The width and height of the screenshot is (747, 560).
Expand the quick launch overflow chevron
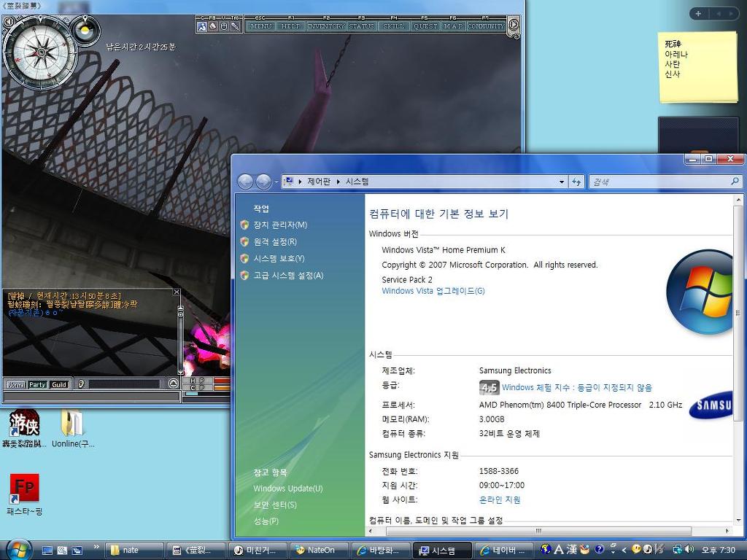(x=96, y=547)
